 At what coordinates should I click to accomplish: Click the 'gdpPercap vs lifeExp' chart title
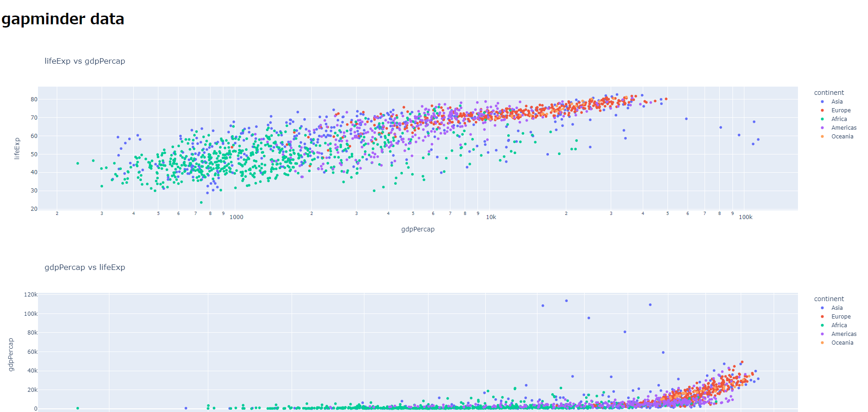coord(85,267)
